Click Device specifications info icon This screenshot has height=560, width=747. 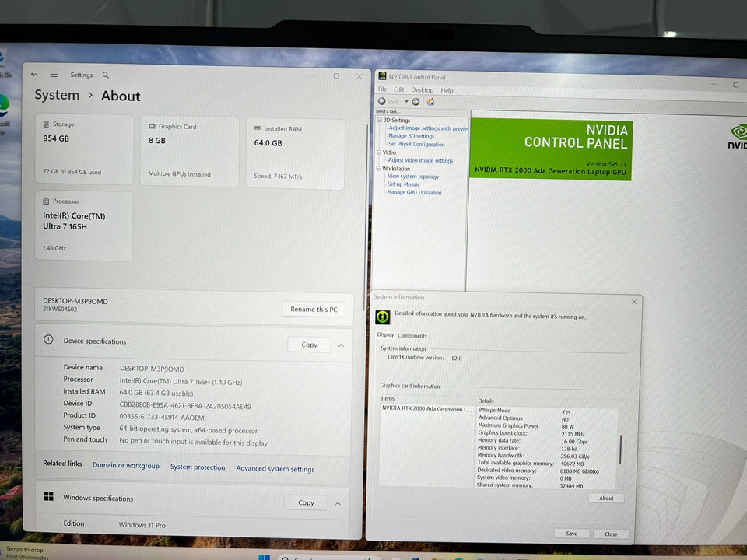point(48,340)
